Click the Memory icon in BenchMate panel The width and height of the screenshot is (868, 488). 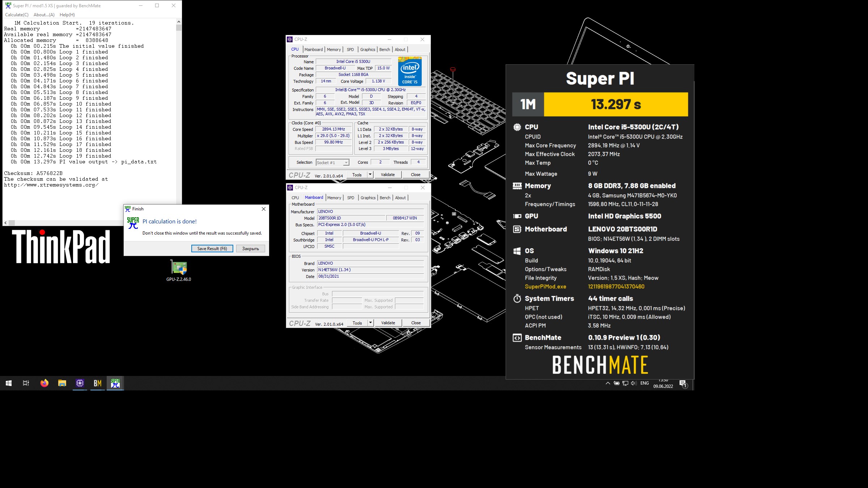click(x=517, y=186)
